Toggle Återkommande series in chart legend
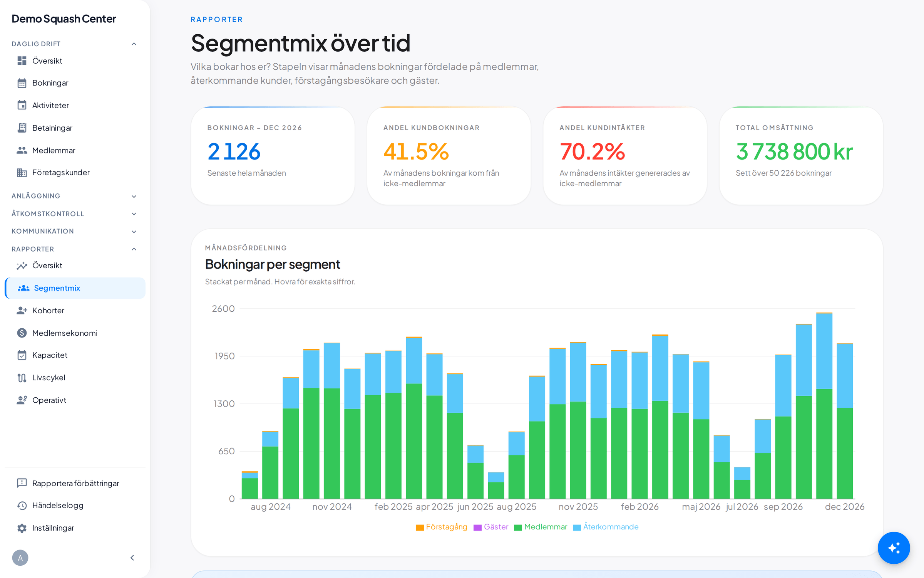The width and height of the screenshot is (924, 578). 606,527
